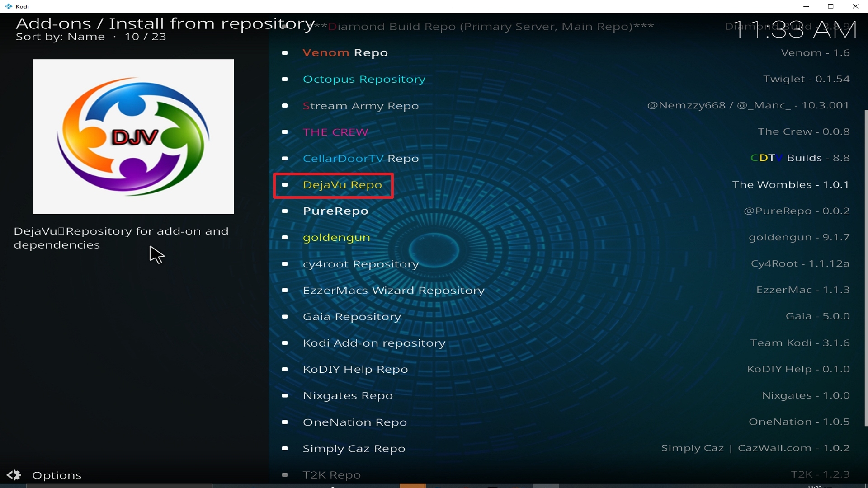
Task: Click Twiglet - 0.1.54 version label
Action: coord(807,79)
